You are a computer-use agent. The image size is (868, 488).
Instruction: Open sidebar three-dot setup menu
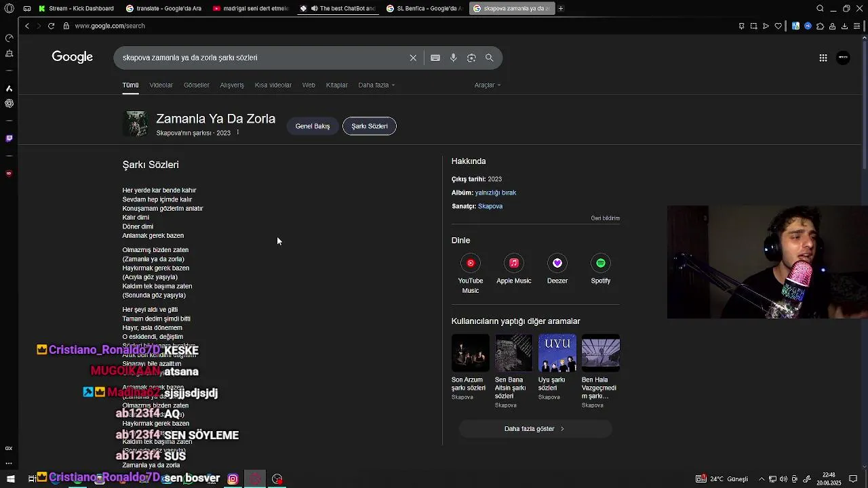9,464
